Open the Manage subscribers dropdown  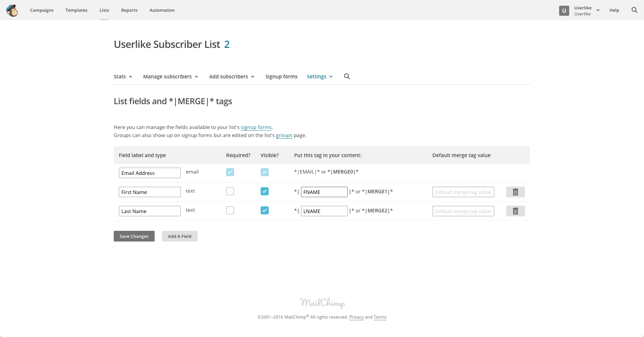[x=170, y=77]
